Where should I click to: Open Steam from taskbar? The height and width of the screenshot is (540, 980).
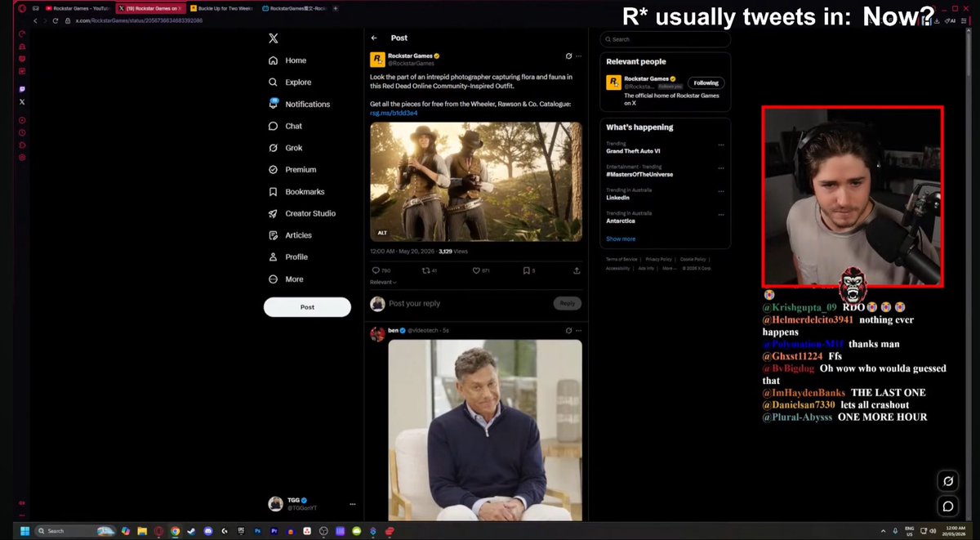click(191, 531)
